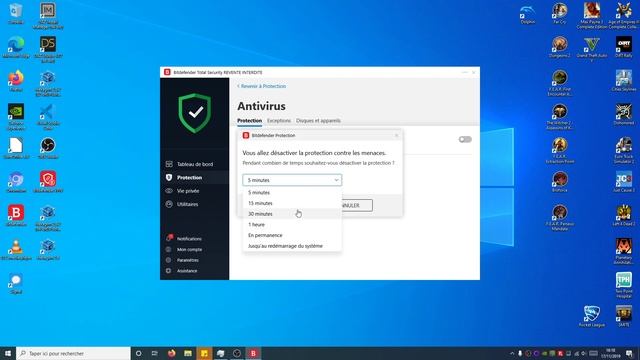
Task: Click the Bitdefender logo in title bar
Action: 167,72
